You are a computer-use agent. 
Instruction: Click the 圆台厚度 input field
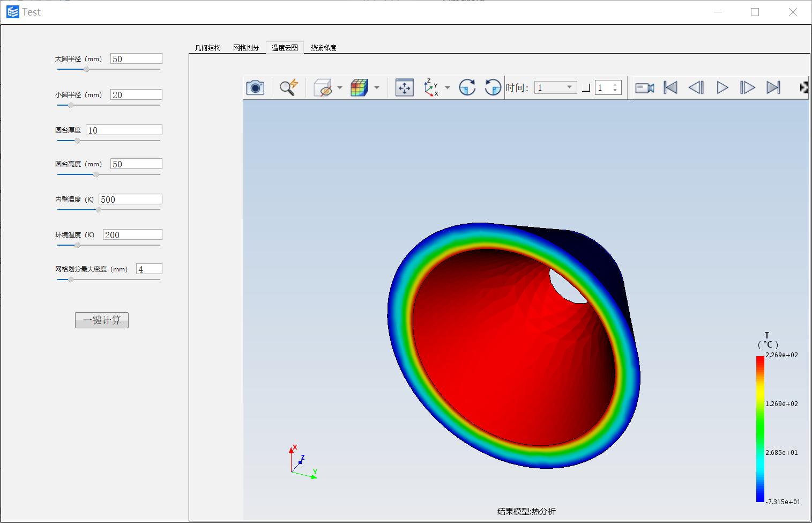(124, 130)
